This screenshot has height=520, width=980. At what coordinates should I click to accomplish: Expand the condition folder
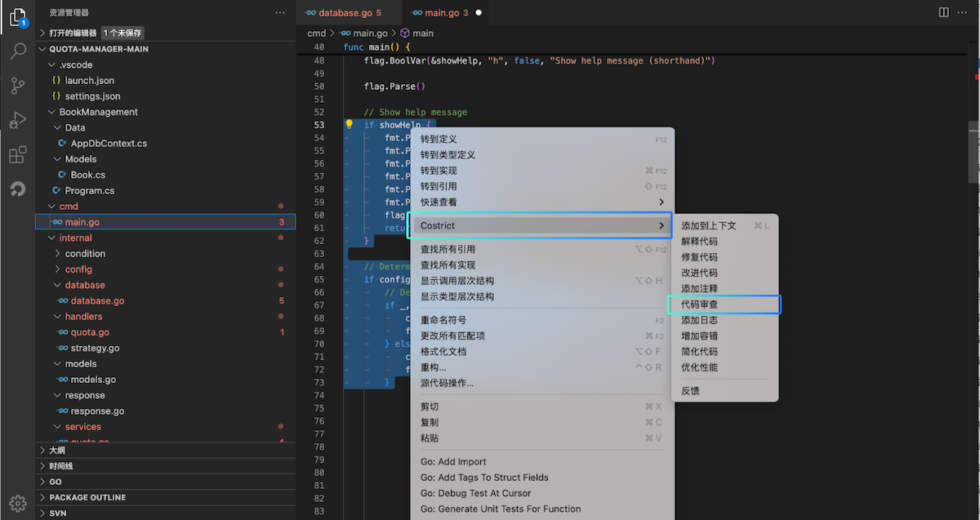pos(85,253)
